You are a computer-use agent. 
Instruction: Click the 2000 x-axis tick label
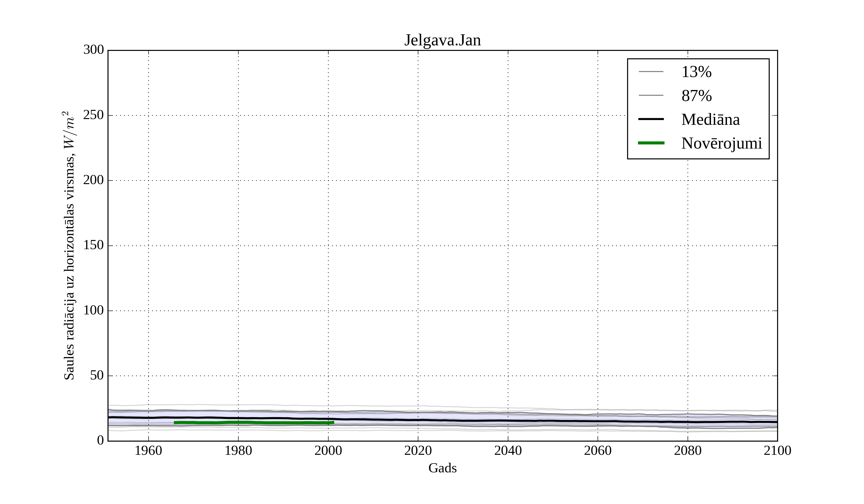(328, 451)
